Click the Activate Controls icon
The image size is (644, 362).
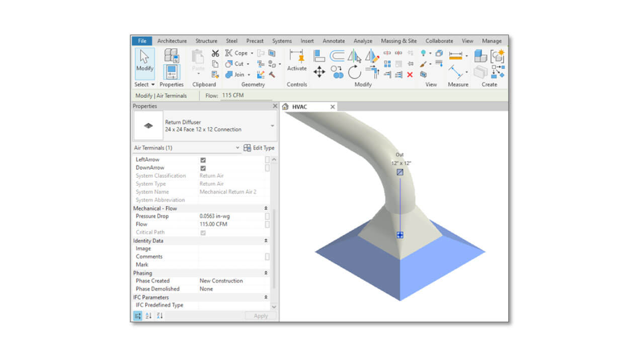(297, 60)
